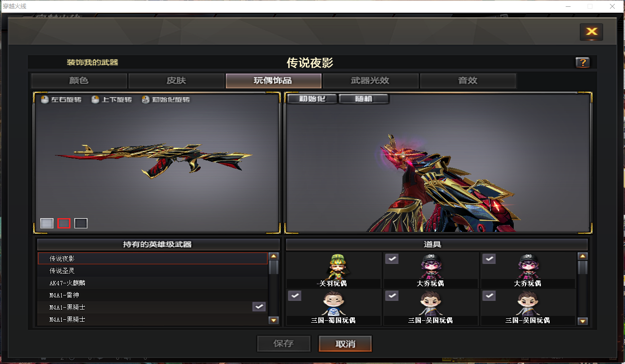Click the 左右旋转 mouse icon

click(44, 100)
